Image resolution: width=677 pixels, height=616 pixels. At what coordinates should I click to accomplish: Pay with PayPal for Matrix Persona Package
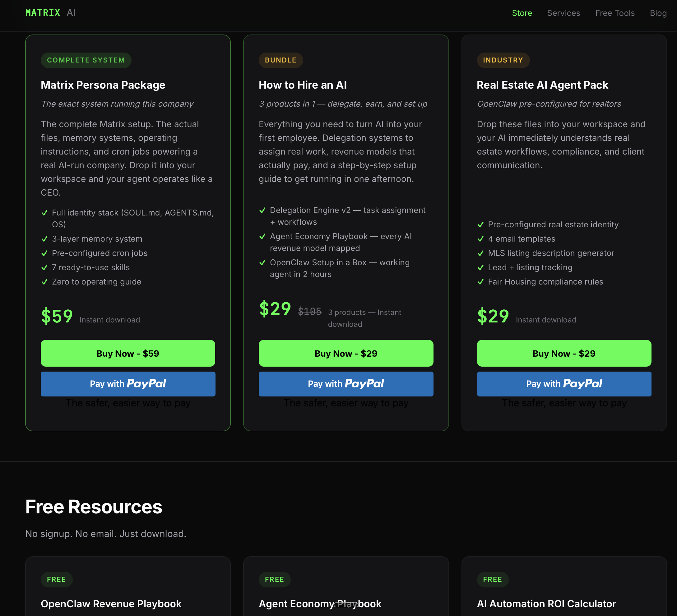coord(128,384)
